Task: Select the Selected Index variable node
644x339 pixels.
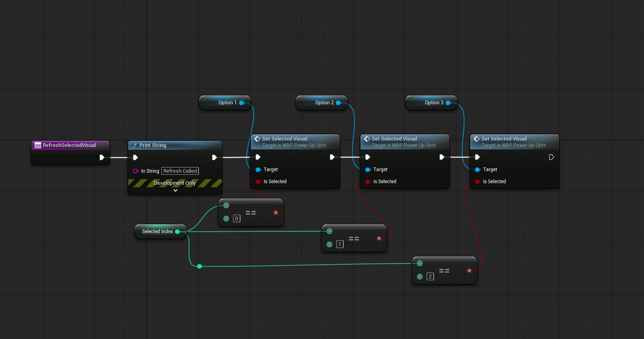Action: click(x=161, y=232)
